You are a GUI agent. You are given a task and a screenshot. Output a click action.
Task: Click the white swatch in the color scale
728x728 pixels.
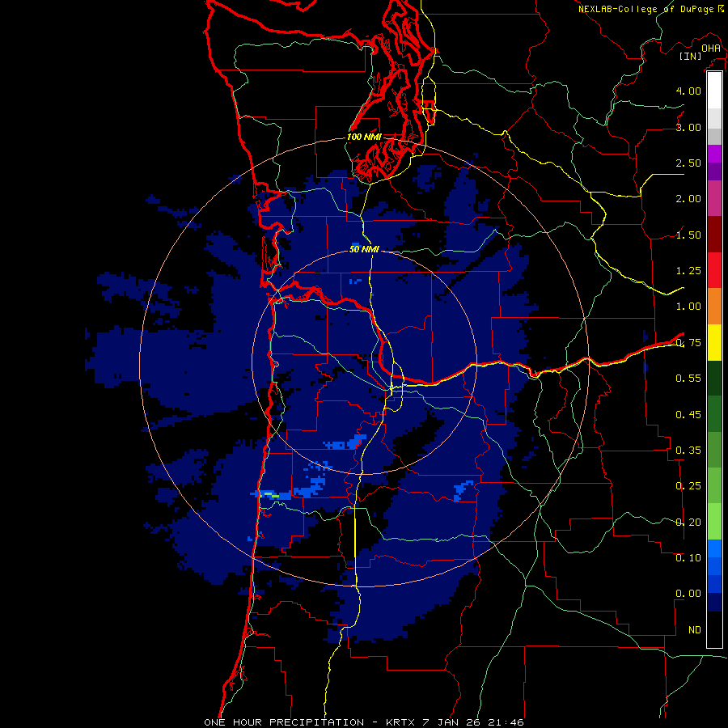(x=714, y=90)
